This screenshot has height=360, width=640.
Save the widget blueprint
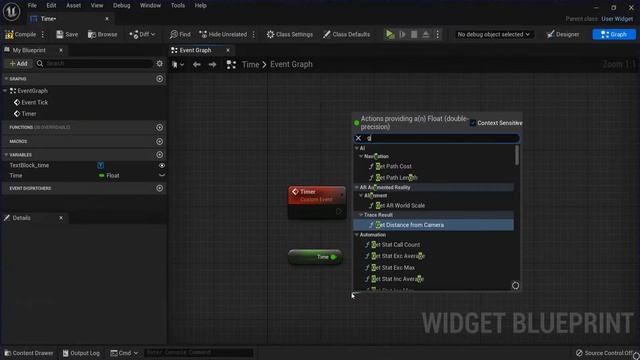click(67, 35)
